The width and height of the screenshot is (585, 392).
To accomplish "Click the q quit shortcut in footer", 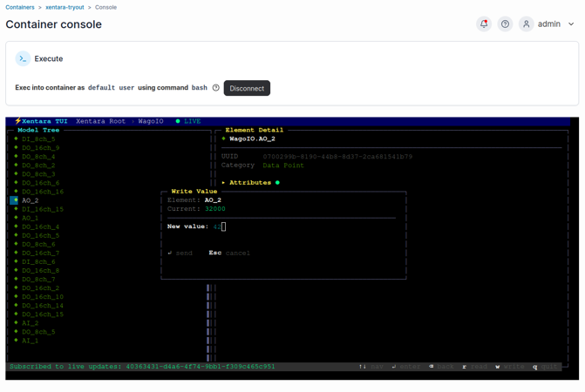I will tap(545, 367).
